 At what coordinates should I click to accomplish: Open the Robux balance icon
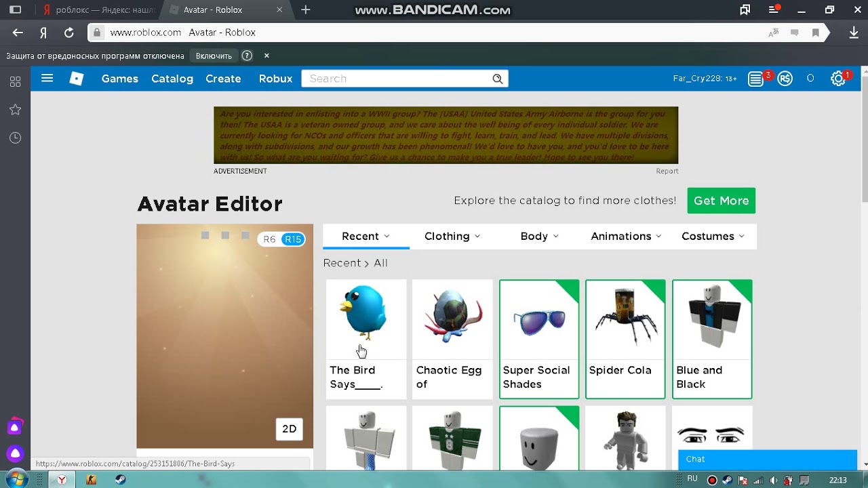785,79
